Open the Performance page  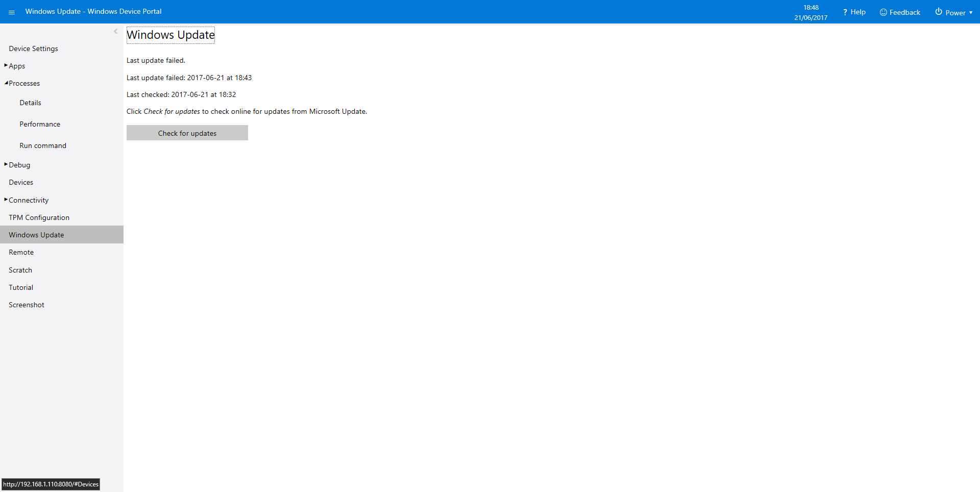click(40, 124)
